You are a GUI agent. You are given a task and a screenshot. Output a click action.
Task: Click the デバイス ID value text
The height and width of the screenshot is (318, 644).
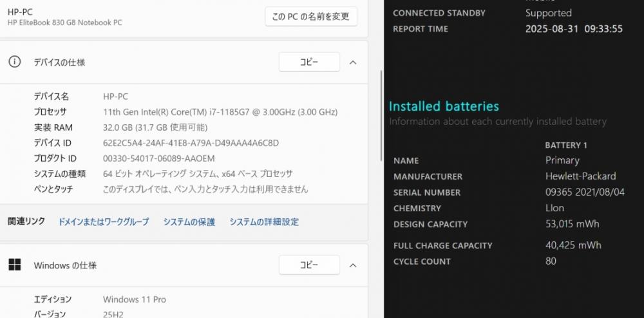pyautogui.click(x=191, y=143)
